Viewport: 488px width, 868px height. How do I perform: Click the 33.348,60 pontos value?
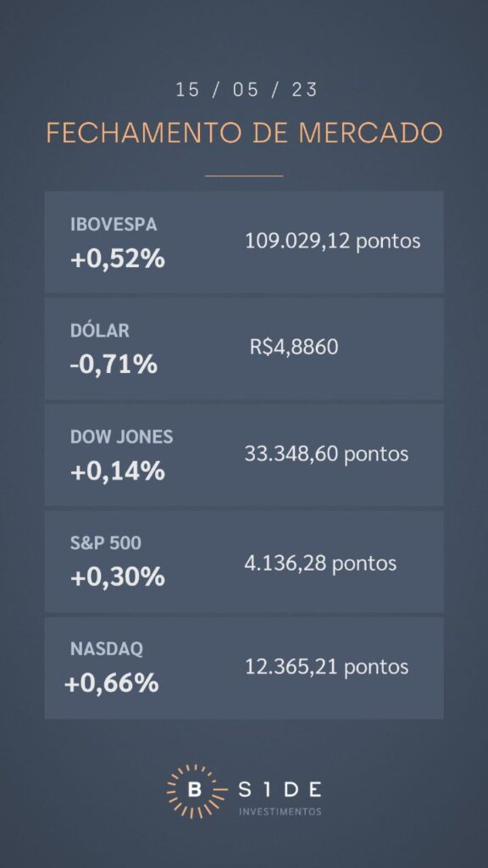[326, 454]
